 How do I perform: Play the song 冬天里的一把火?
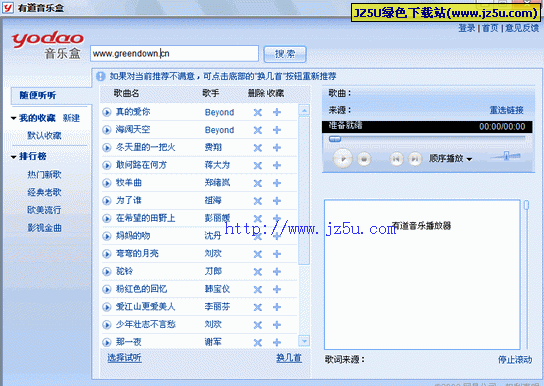point(107,148)
